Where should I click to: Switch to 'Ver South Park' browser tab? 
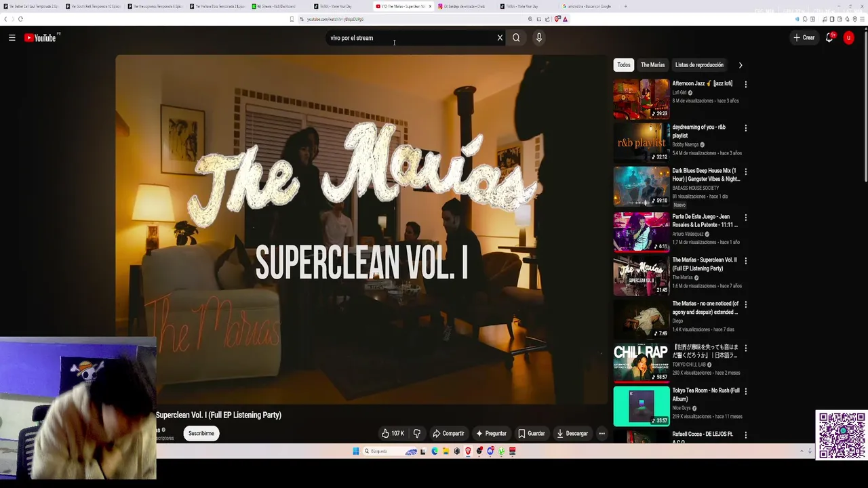[x=93, y=6]
